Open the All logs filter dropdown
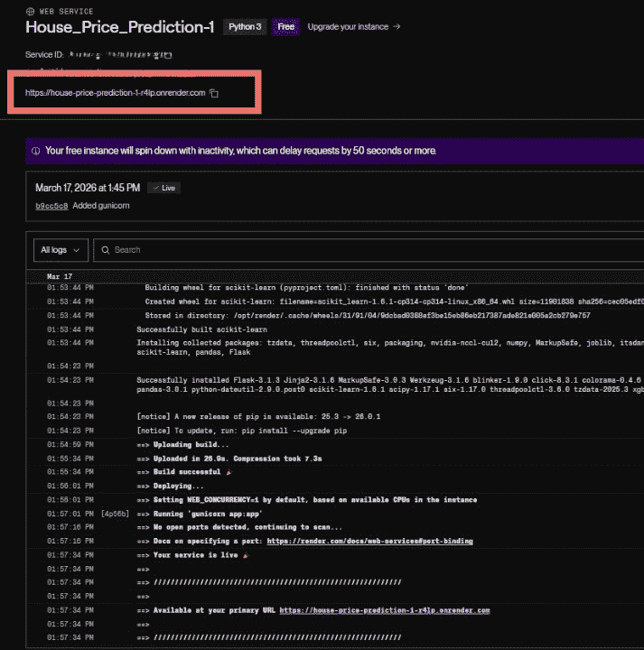The width and height of the screenshot is (644, 650). [61, 250]
